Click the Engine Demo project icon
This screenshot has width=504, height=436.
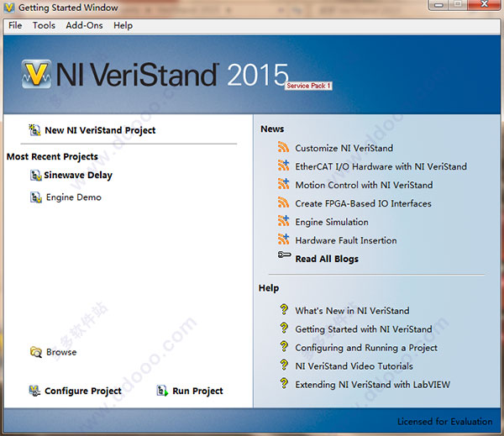[x=36, y=197]
